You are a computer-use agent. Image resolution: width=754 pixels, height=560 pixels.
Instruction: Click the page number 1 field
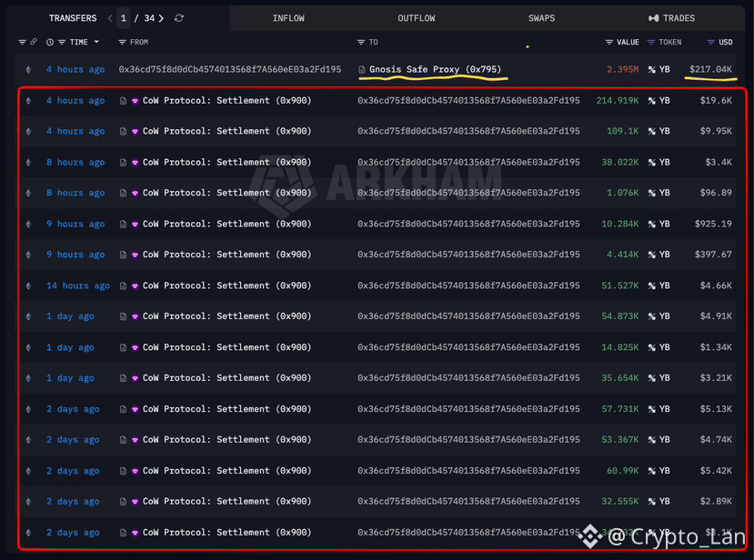(124, 18)
